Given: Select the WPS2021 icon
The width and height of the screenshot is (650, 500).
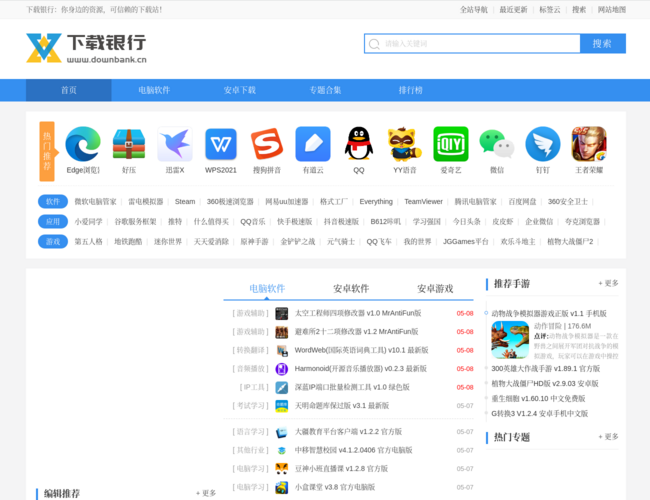Looking at the screenshot, I should pyautogui.click(x=221, y=144).
